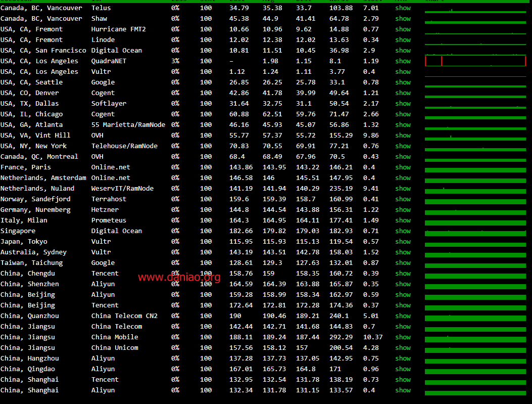Open show for Atlanta 55 Marietta/RamNode
The image size is (532, 404).
click(403, 124)
